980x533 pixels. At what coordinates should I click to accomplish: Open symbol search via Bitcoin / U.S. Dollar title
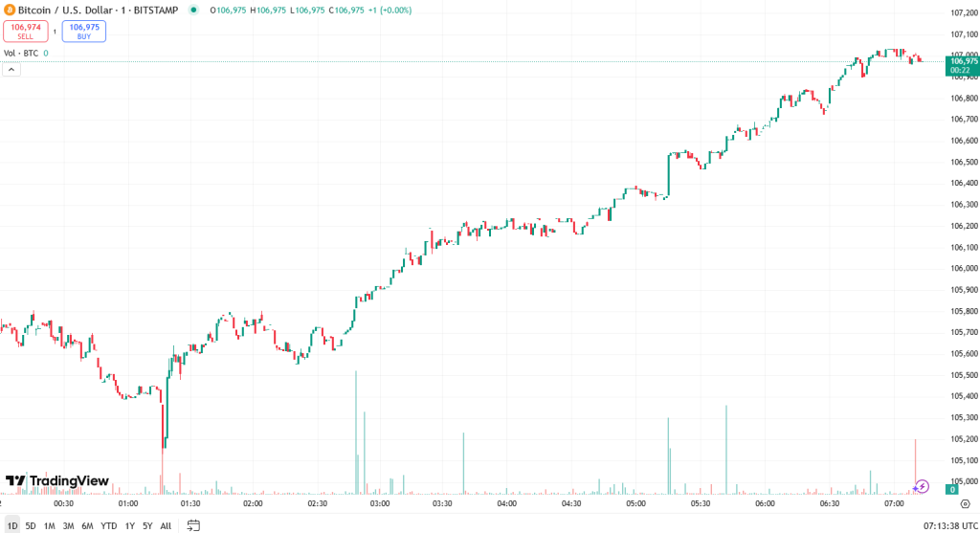pos(67,10)
